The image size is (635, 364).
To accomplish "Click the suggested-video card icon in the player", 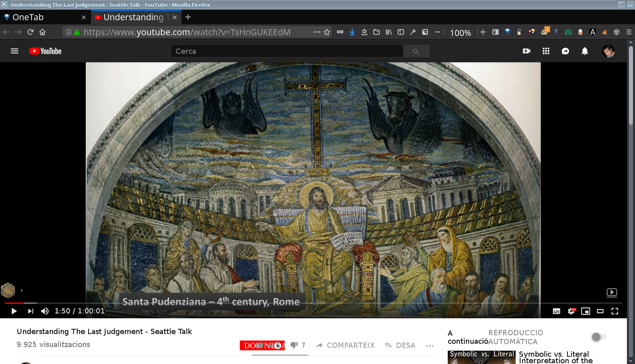I will point(612,293).
